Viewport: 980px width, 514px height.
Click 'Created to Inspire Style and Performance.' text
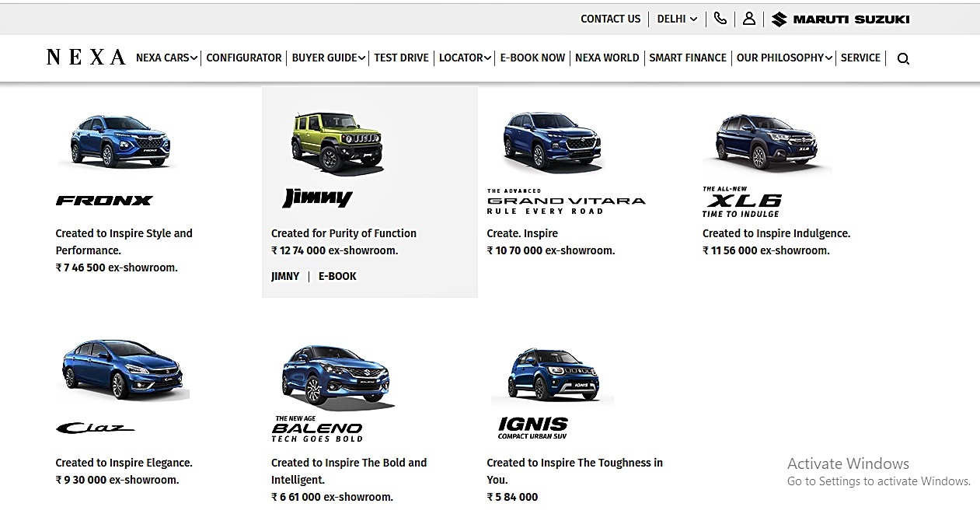coord(124,242)
